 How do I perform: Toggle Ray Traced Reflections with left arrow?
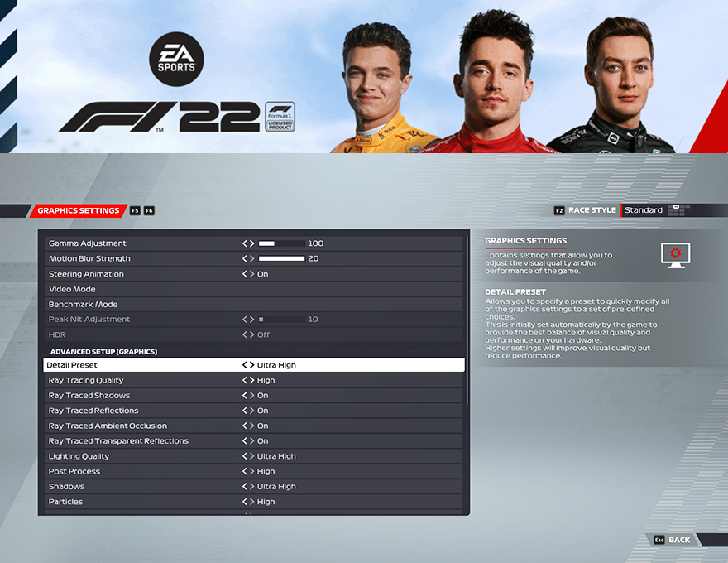click(x=245, y=411)
